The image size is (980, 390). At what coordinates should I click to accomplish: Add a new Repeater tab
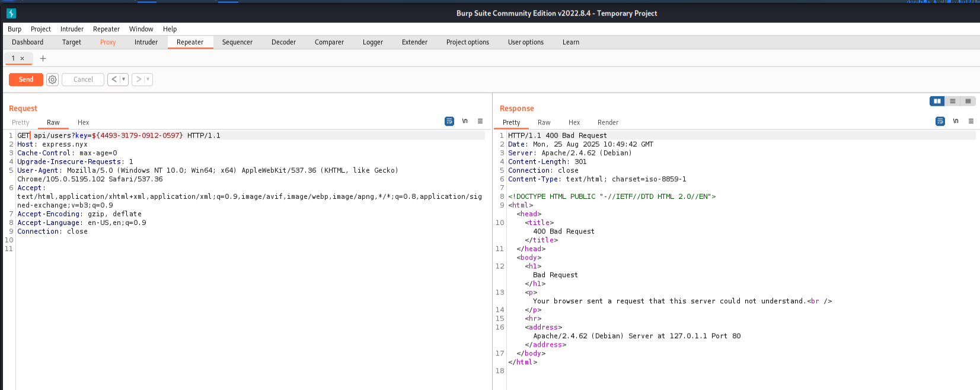43,58
